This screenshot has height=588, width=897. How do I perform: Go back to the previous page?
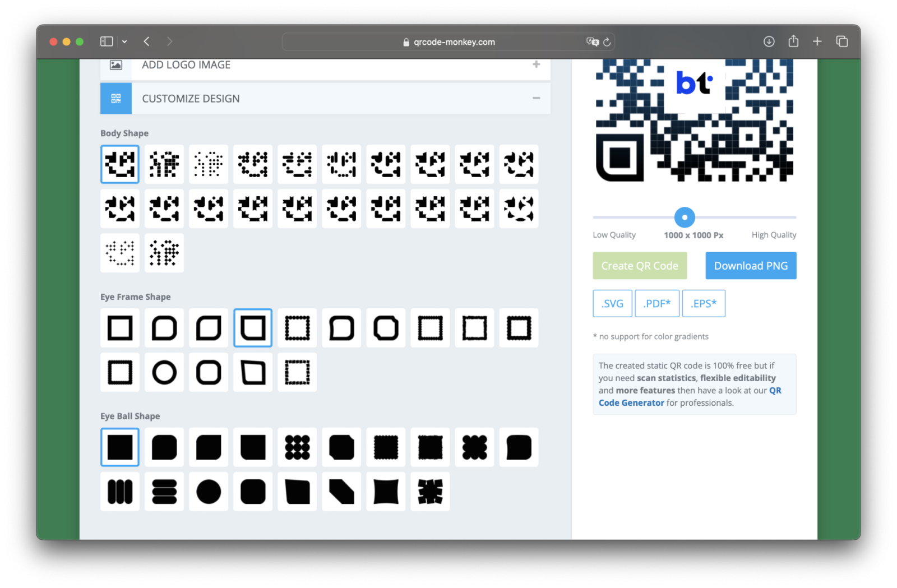click(146, 41)
